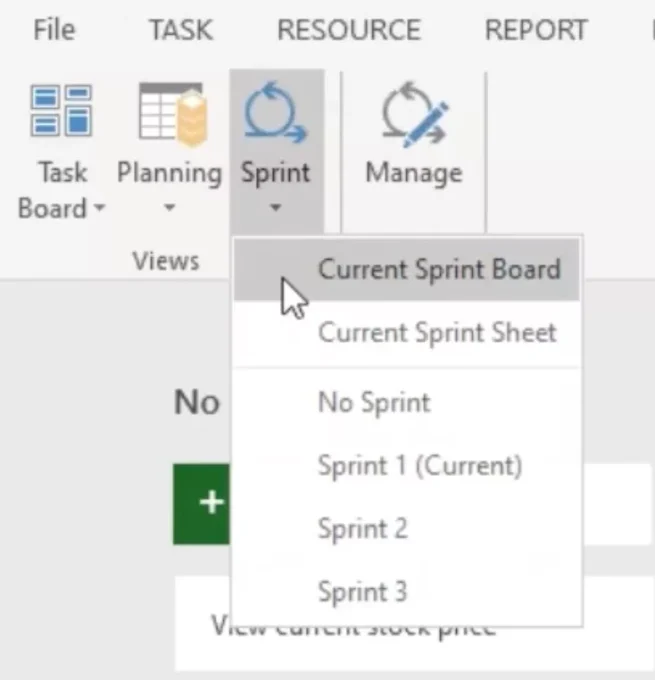Open the File menu
Viewport: 655px width, 680px height.
point(54,29)
